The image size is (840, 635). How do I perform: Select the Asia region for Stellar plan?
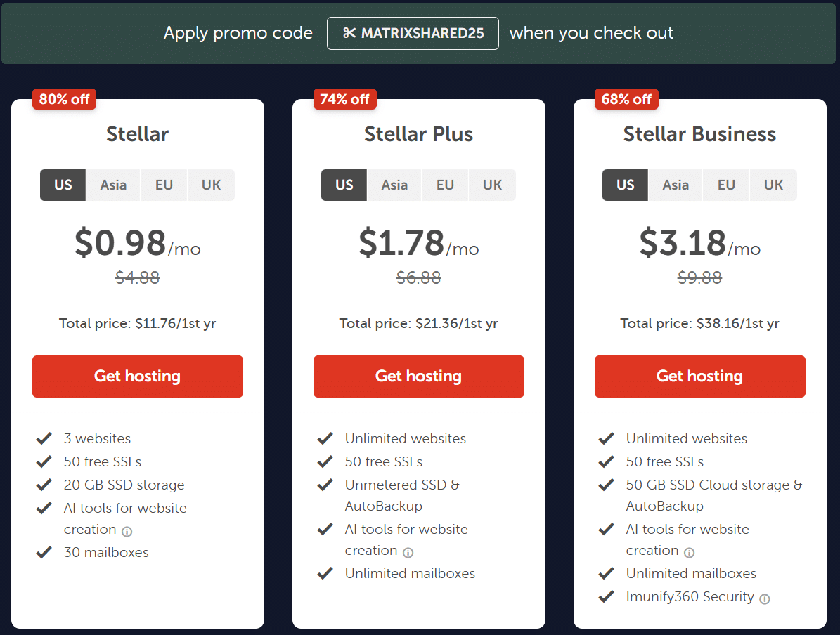tap(112, 185)
